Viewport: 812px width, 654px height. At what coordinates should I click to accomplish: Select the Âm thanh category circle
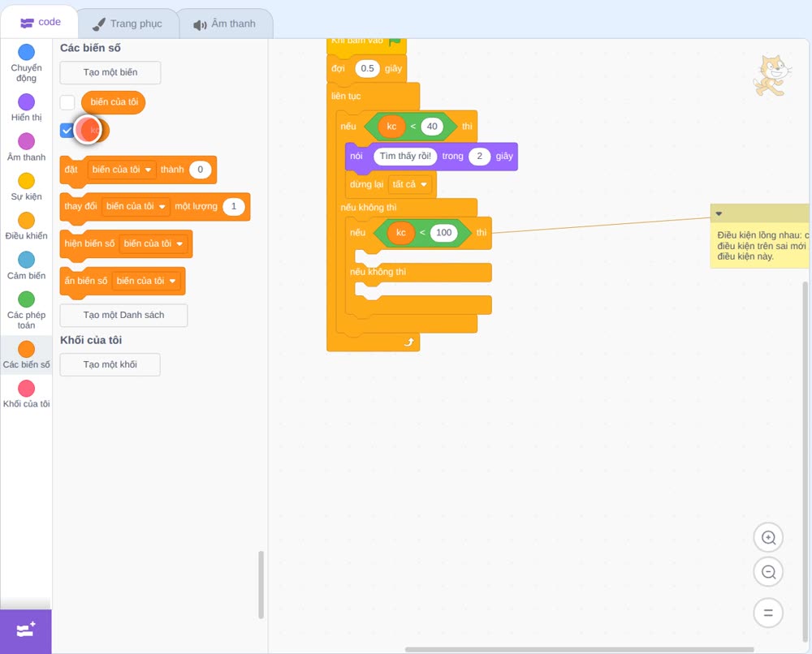tap(27, 141)
